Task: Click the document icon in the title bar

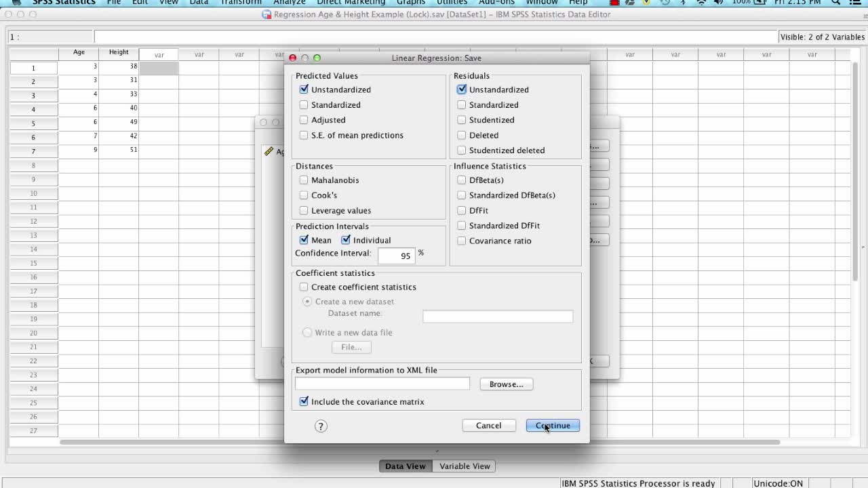Action: click(267, 14)
